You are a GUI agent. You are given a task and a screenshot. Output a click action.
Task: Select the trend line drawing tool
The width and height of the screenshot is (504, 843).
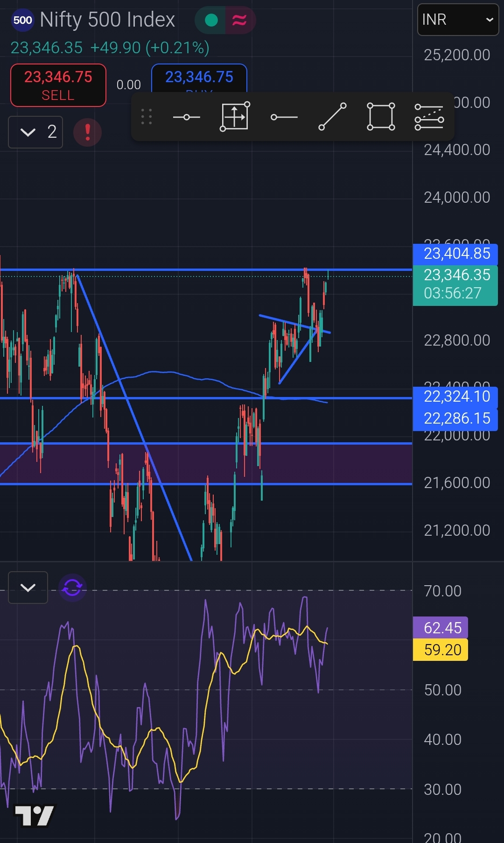[332, 117]
